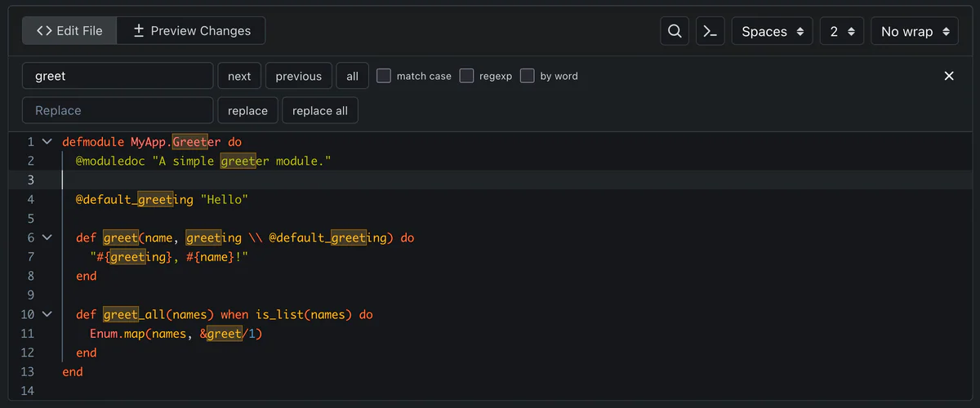
Task: Click Enum.map on line 11
Action: coord(118,334)
